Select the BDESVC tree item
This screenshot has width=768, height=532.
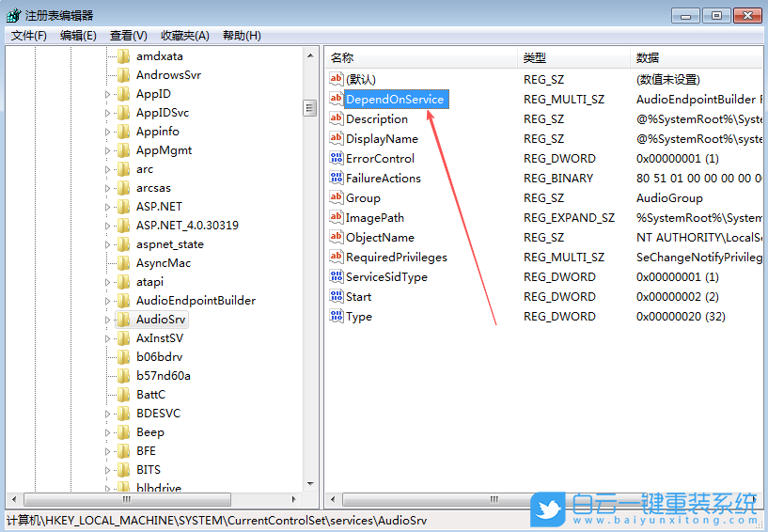coord(158,414)
